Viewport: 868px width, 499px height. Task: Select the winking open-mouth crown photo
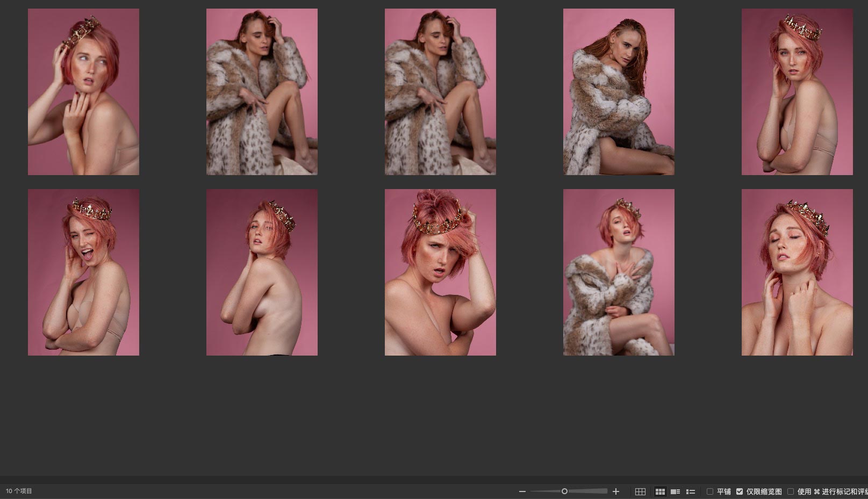[x=83, y=272]
